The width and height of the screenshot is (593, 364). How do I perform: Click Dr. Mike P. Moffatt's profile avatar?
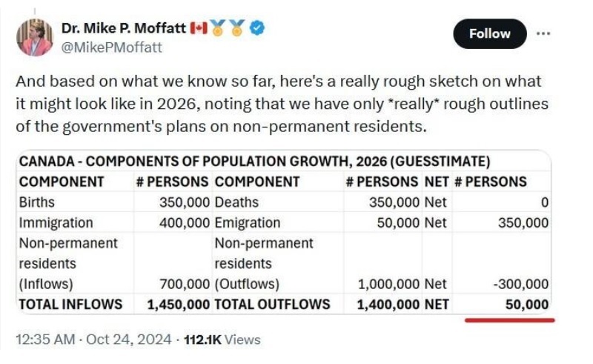(x=34, y=38)
